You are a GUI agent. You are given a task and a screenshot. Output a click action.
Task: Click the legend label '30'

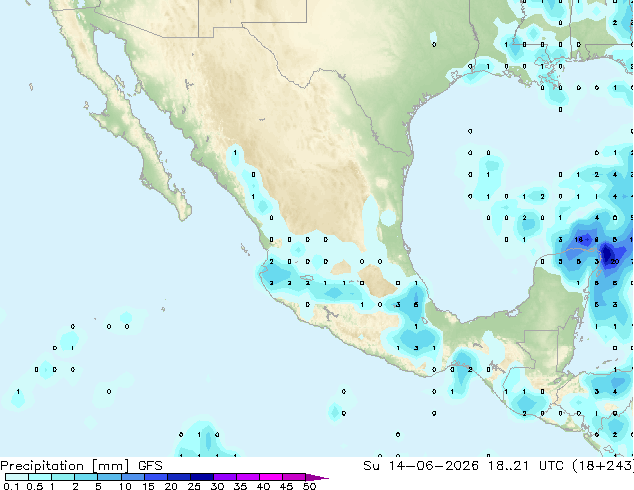[217, 486]
